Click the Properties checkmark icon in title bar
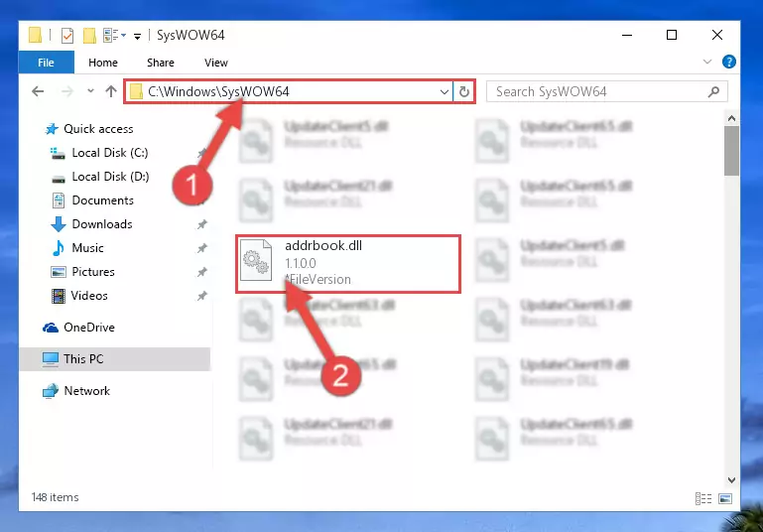Screen dimensions: 763x532 (67, 36)
